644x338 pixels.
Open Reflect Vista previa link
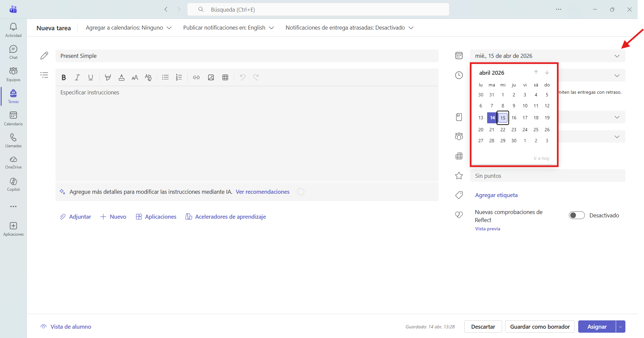pos(487,229)
